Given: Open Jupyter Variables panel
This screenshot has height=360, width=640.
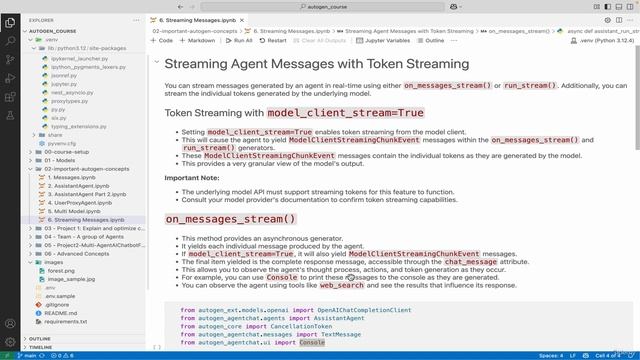Looking at the screenshot, I should (x=383, y=40).
